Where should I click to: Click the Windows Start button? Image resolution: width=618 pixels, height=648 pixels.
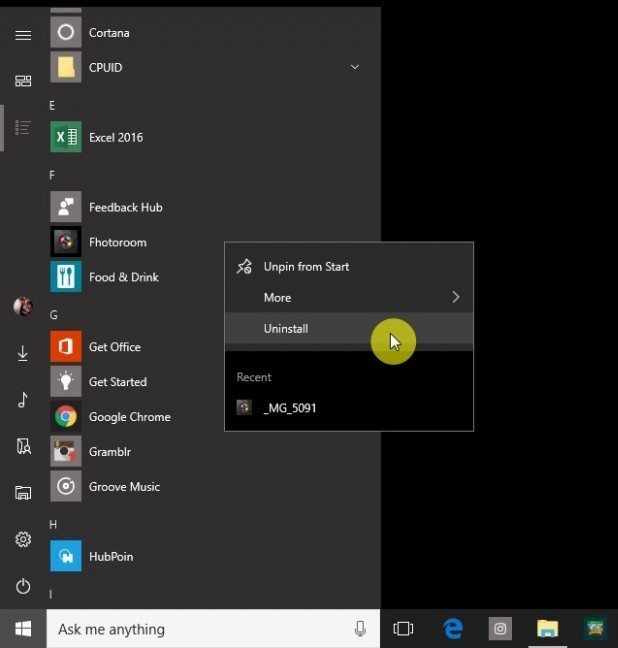coord(23,629)
